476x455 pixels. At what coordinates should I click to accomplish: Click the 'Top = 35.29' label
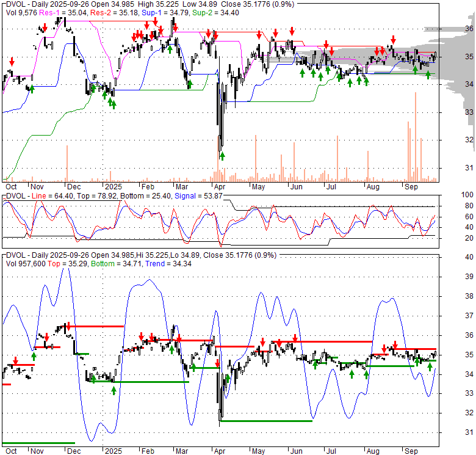(x=68, y=264)
